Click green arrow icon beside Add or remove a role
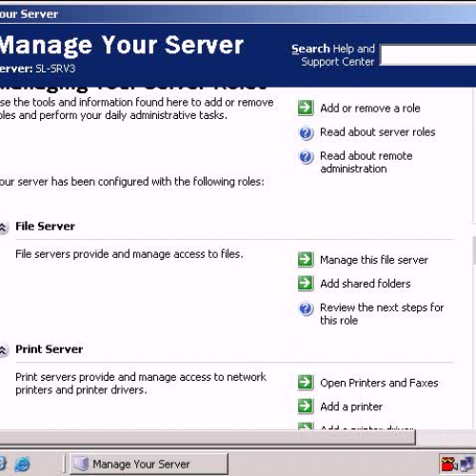 pos(306,108)
